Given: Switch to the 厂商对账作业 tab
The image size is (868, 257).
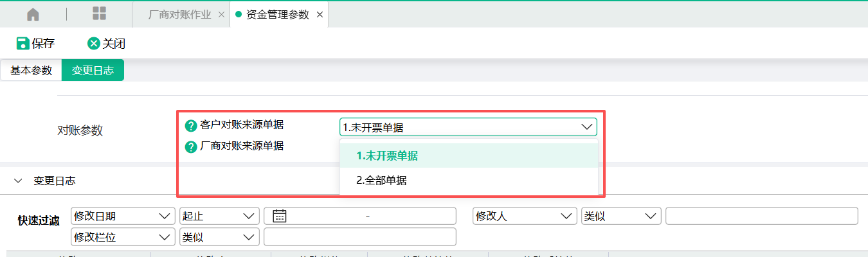Looking at the screenshot, I should 179,14.
